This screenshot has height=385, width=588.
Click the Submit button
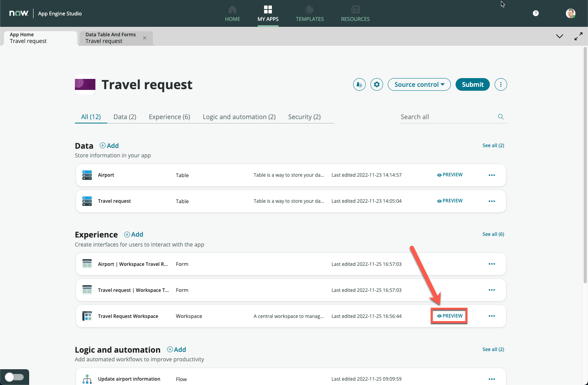[473, 84]
